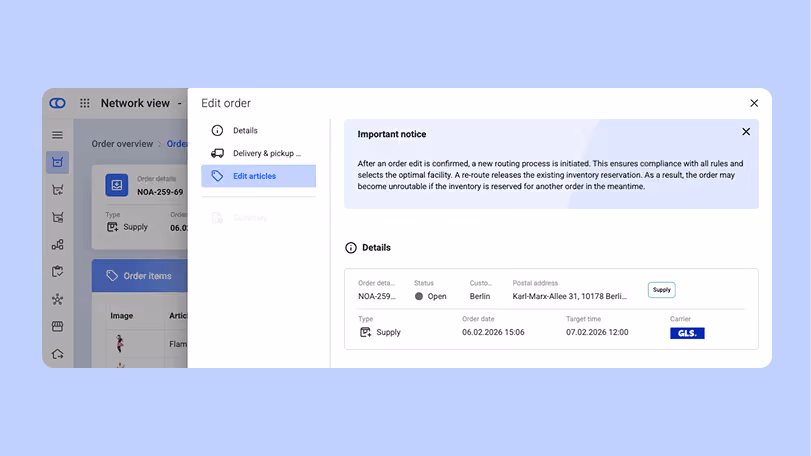Click the greyed Summary document icon
This screenshot has width=811, height=456.
(217, 218)
